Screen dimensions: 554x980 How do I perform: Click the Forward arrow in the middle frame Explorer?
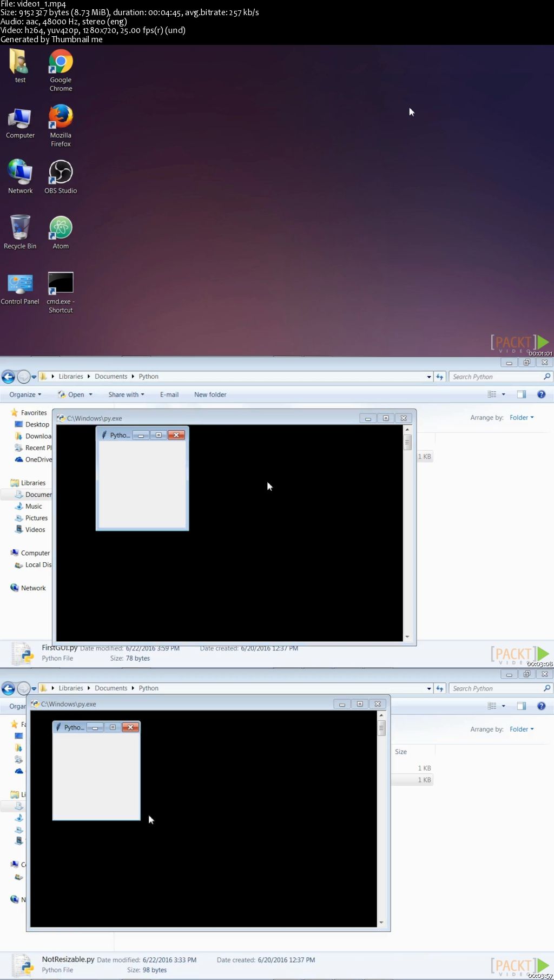point(24,377)
